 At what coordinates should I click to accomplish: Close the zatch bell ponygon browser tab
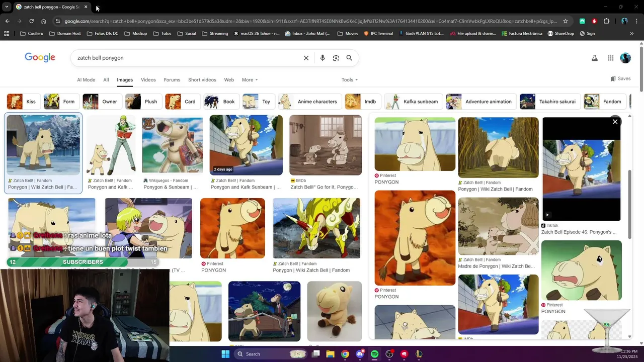tap(86, 7)
